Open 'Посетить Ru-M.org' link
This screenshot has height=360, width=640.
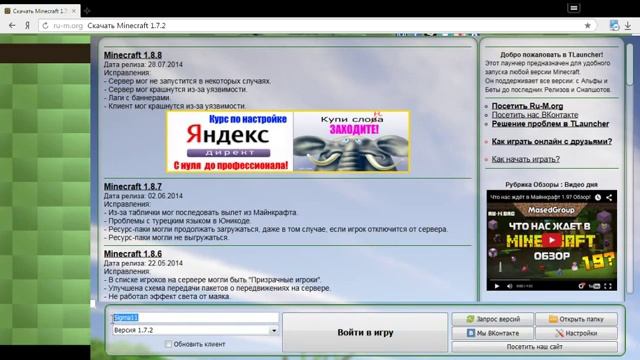(x=527, y=106)
